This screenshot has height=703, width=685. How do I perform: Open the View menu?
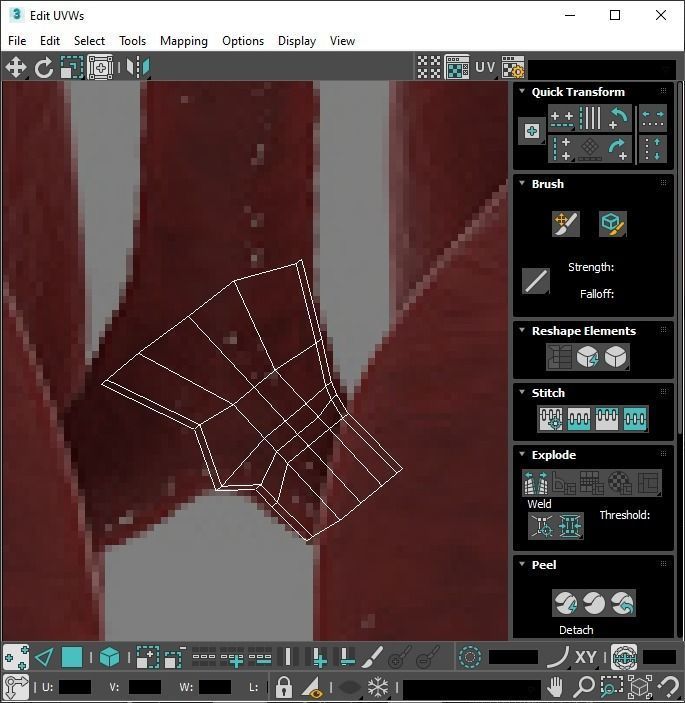[342, 41]
